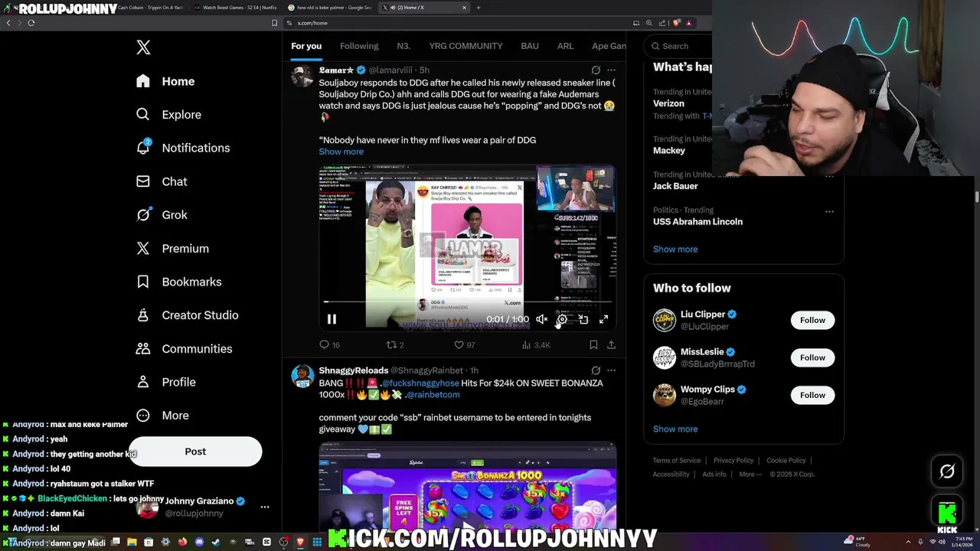Viewport: 980px width, 551px height.
Task: Open Home from the sidebar
Action: coord(165,81)
